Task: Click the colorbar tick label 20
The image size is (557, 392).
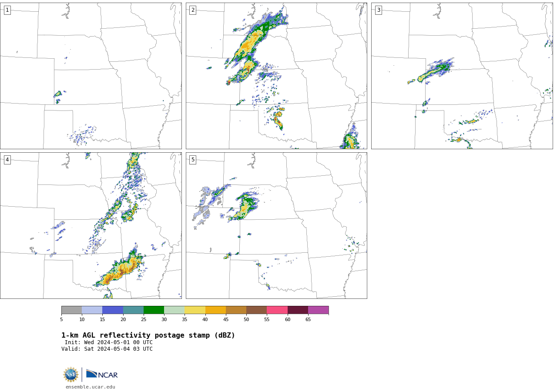Action: click(x=123, y=319)
